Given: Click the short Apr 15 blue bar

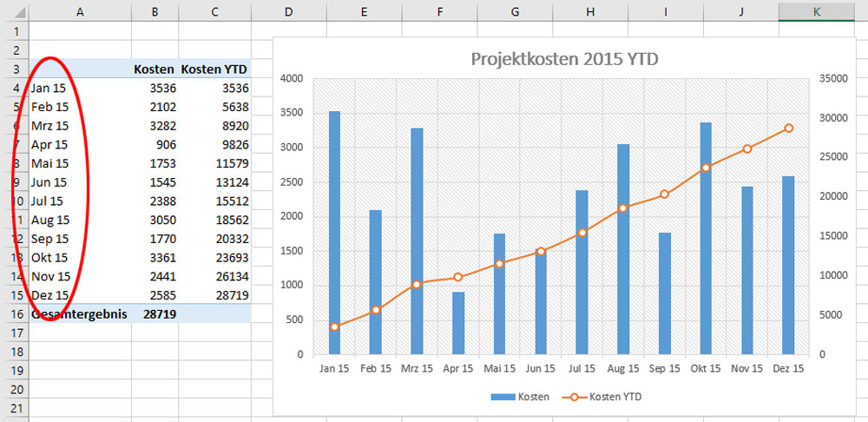Looking at the screenshot, I should (x=458, y=322).
